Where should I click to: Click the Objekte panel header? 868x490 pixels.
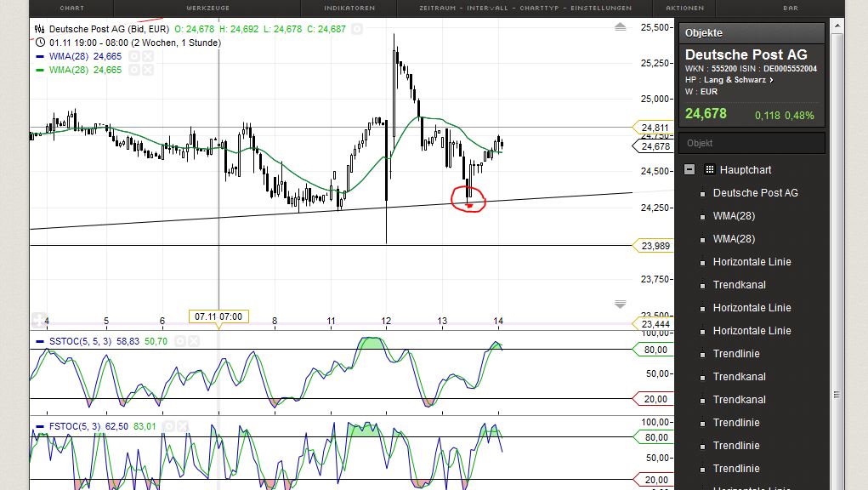point(752,32)
